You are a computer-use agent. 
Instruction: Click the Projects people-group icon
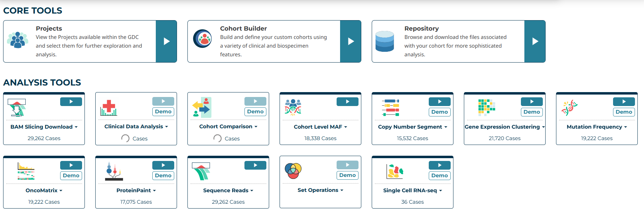(x=17, y=40)
